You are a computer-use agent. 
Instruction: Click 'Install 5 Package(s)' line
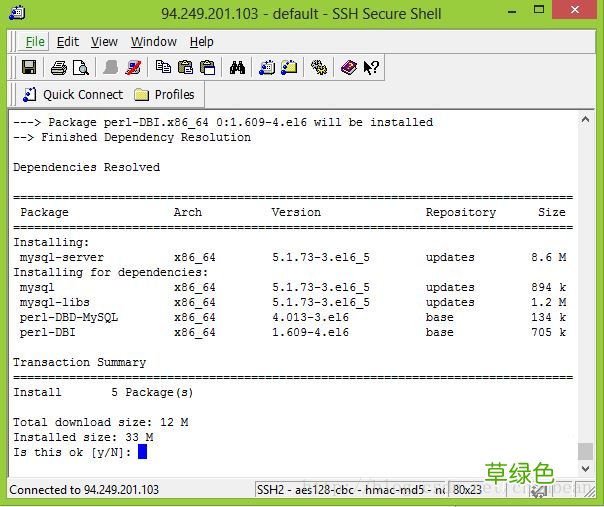[103, 392]
